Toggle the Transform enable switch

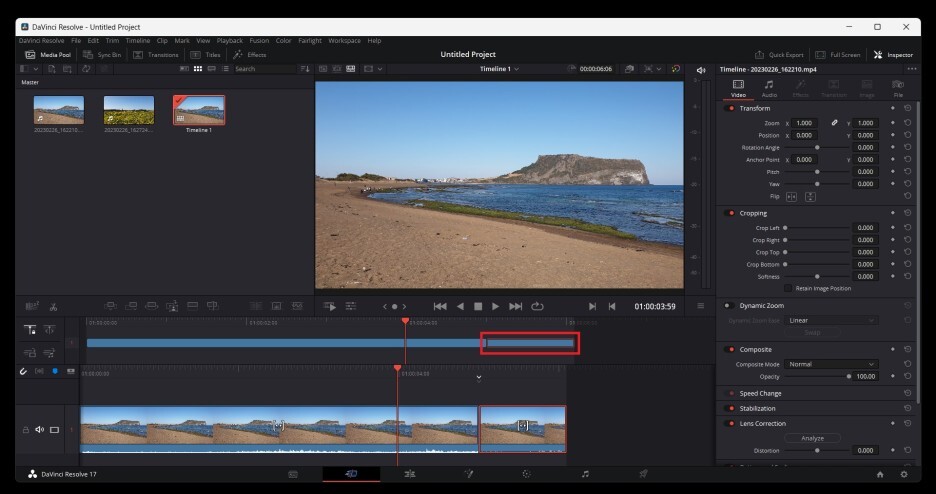730,108
